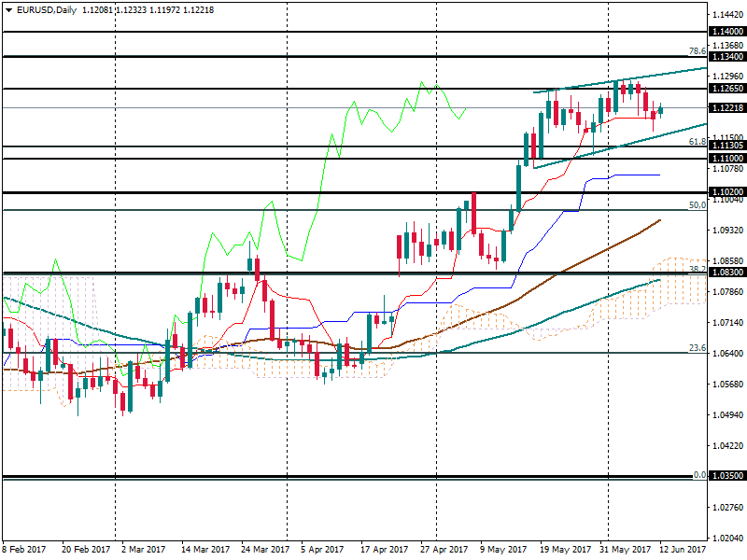The image size is (747, 560).
Task: Click the 78.6 Fibonacci level label
Action: [x=696, y=51]
